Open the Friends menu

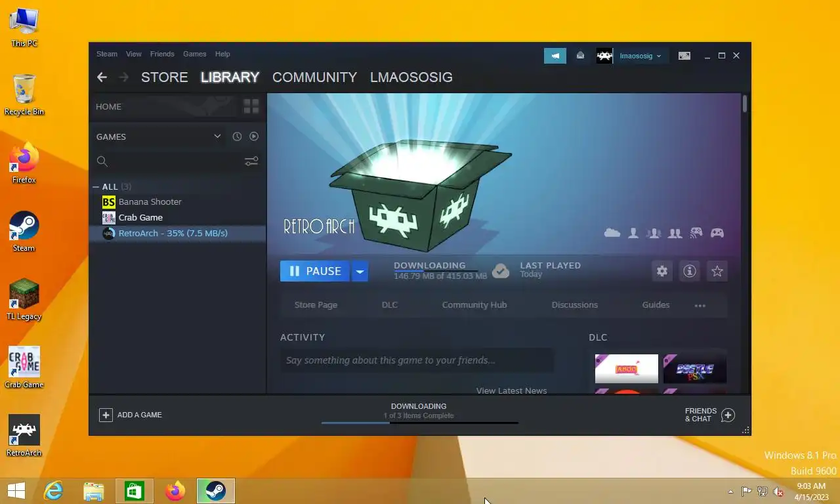(x=162, y=54)
